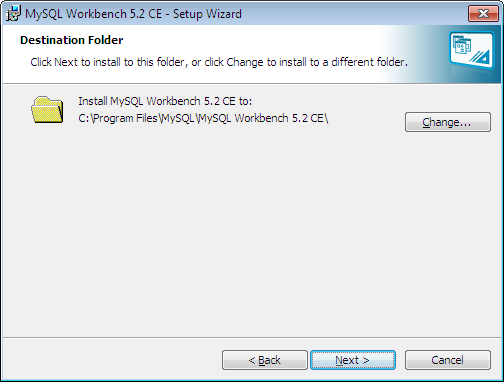Click the "MySQL Workbench 5.2 CE - Setup Wizard" title

(x=133, y=14)
